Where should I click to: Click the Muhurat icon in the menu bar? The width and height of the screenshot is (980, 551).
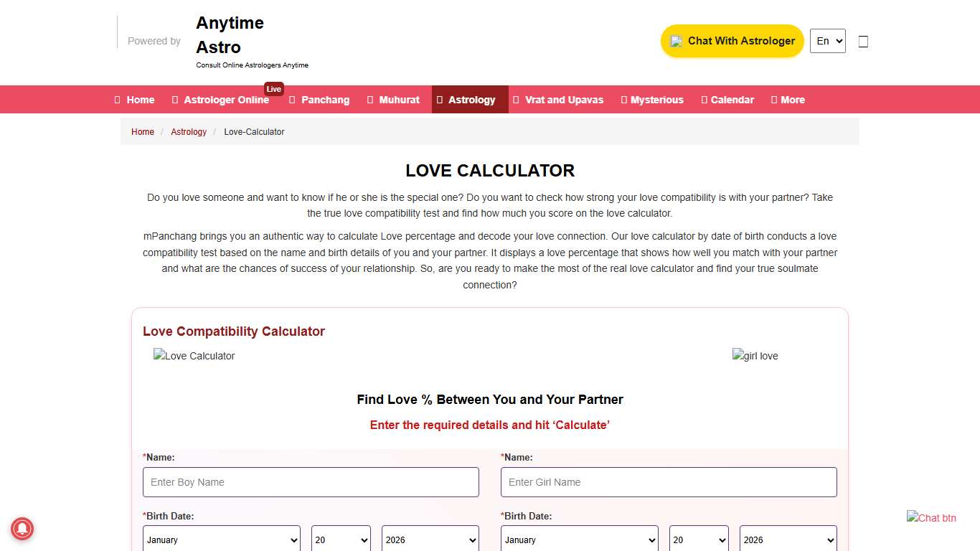[x=369, y=99]
